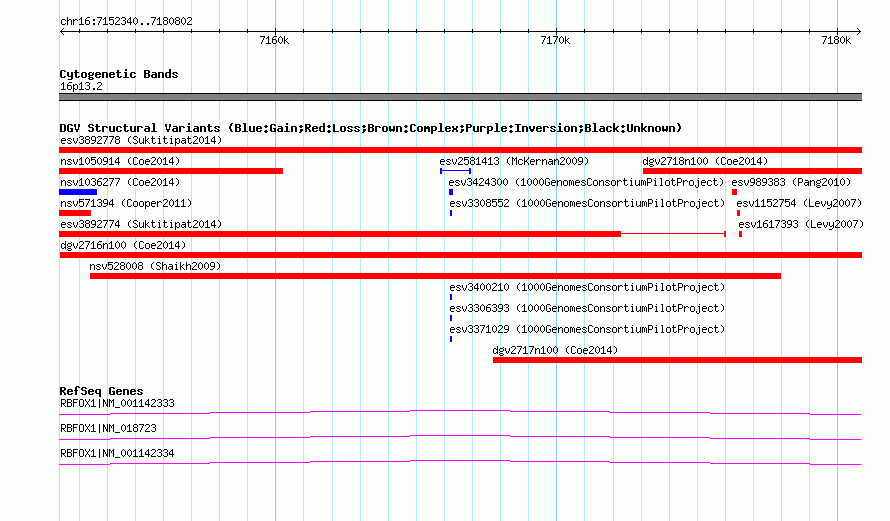Select the RBFOX1|NM_018723 gene label

click(108, 428)
